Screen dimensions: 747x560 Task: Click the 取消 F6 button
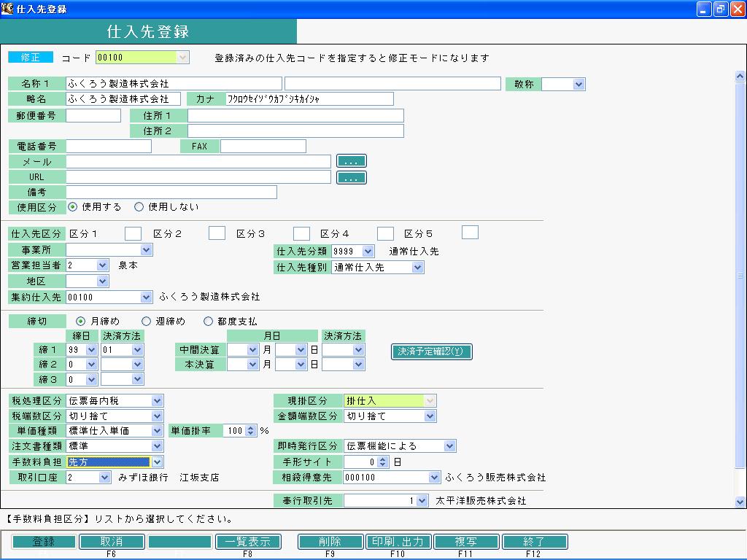112,542
